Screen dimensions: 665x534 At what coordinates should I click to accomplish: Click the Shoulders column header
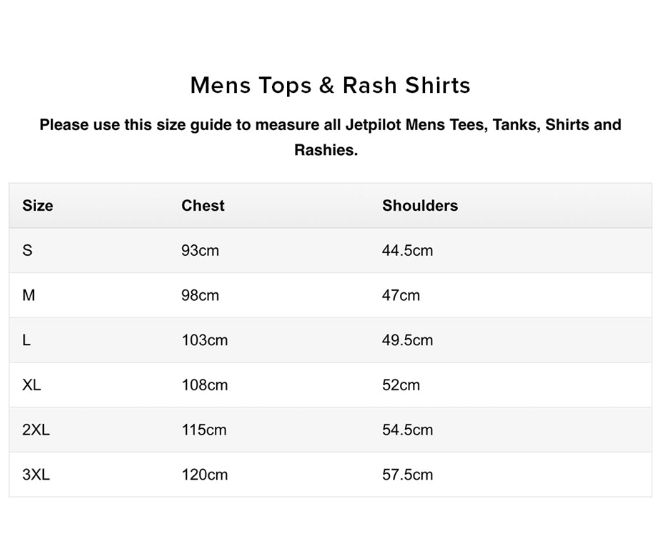point(420,205)
